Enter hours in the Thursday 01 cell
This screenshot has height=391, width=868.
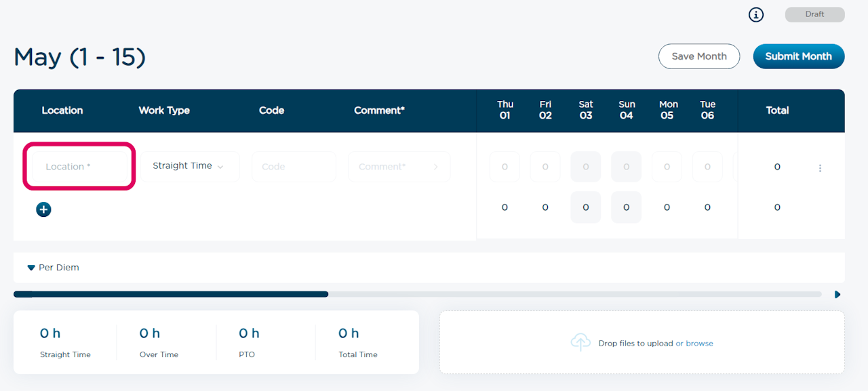pos(505,166)
